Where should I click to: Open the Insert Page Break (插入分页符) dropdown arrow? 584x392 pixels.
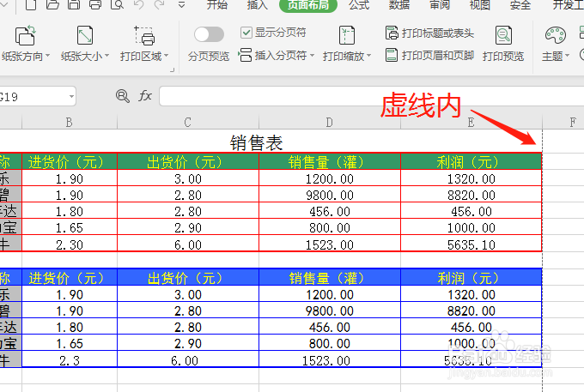coord(312,56)
